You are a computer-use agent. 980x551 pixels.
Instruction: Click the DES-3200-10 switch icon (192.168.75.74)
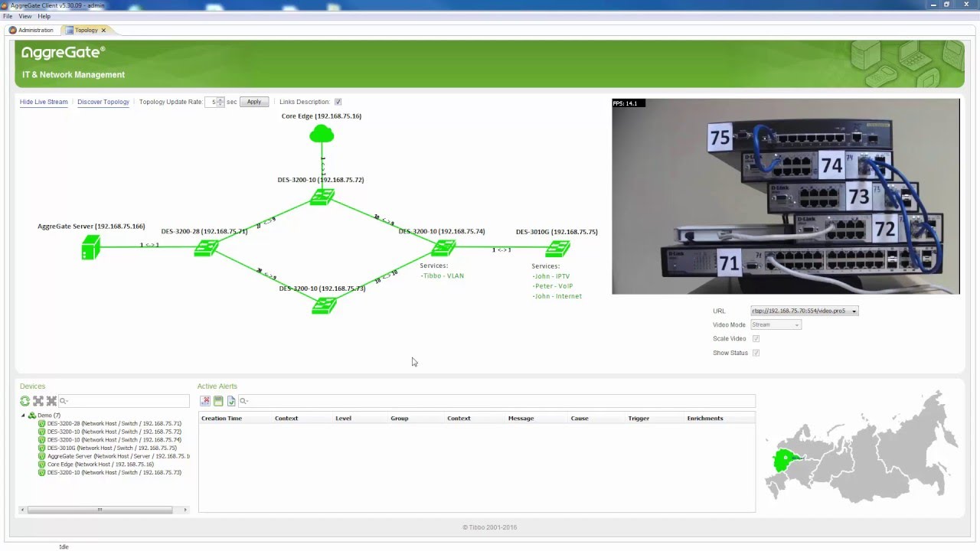coord(443,248)
